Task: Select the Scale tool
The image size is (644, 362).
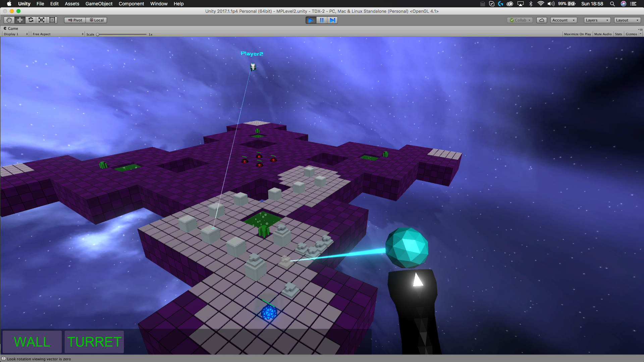Action: click(41, 20)
